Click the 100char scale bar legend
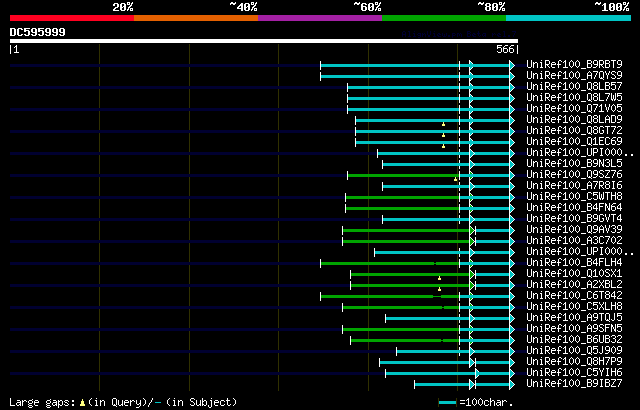Screen dimensions: 640x410 pyautogui.click(x=447, y=403)
